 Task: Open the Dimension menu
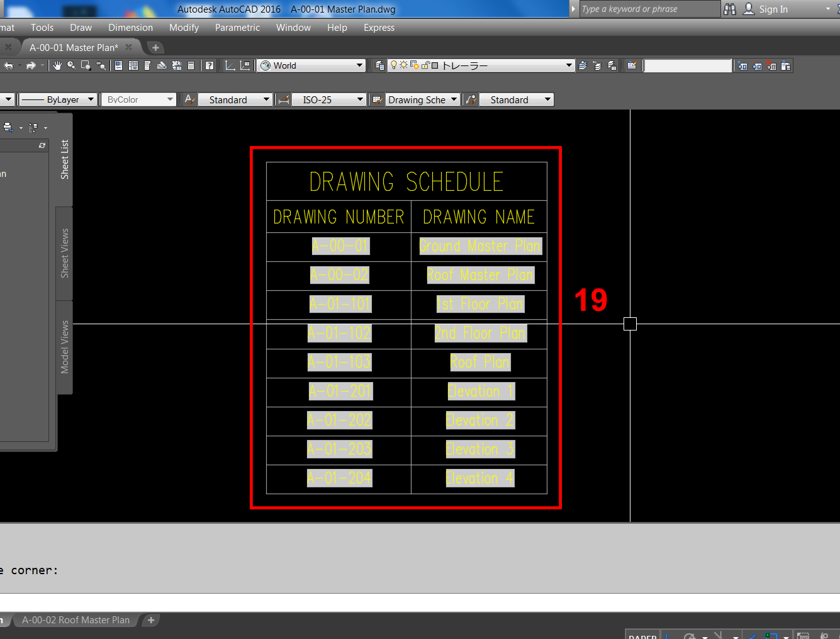click(130, 28)
